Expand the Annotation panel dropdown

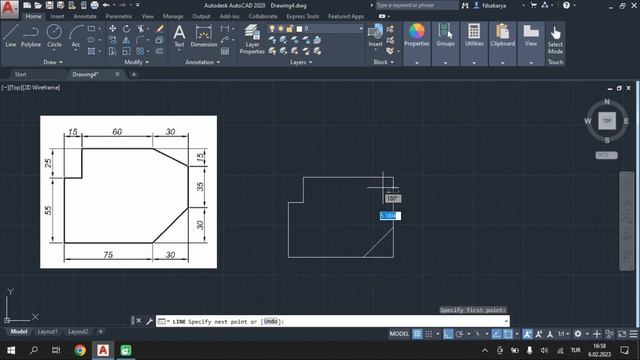(202, 62)
